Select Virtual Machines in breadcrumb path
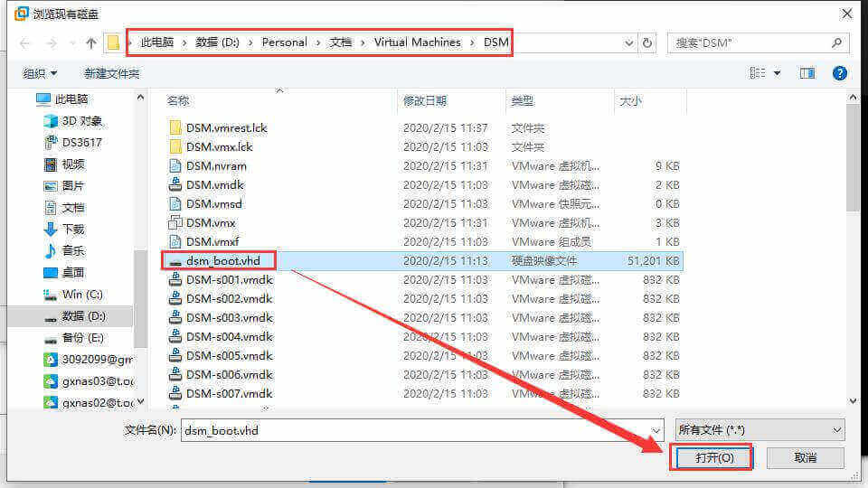This screenshot has width=868, height=488. coord(418,42)
